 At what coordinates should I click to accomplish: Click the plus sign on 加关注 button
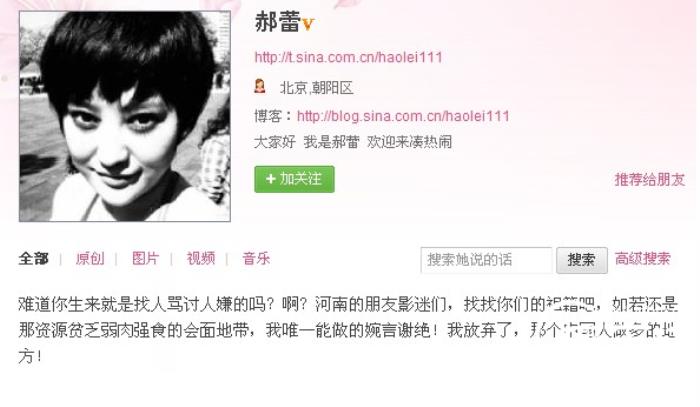[270, 179]
